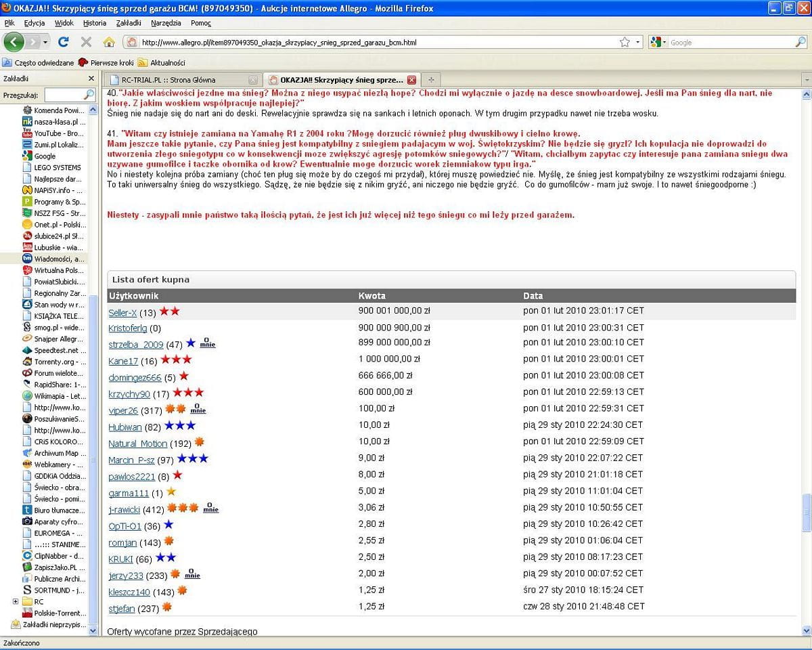Open Natural_Motion user profile link

[137, 443]
